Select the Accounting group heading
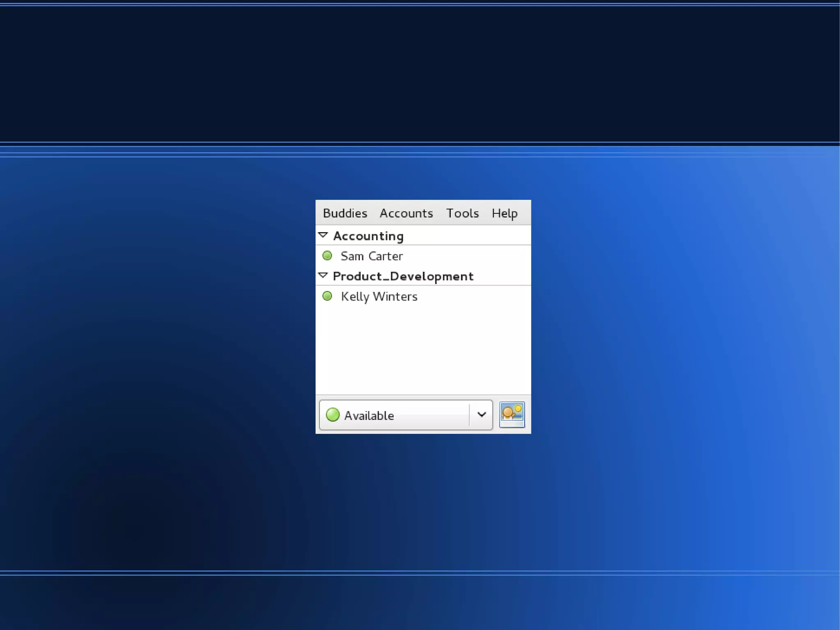This screenshot has height=630, width=840. (x=368, y=236)
